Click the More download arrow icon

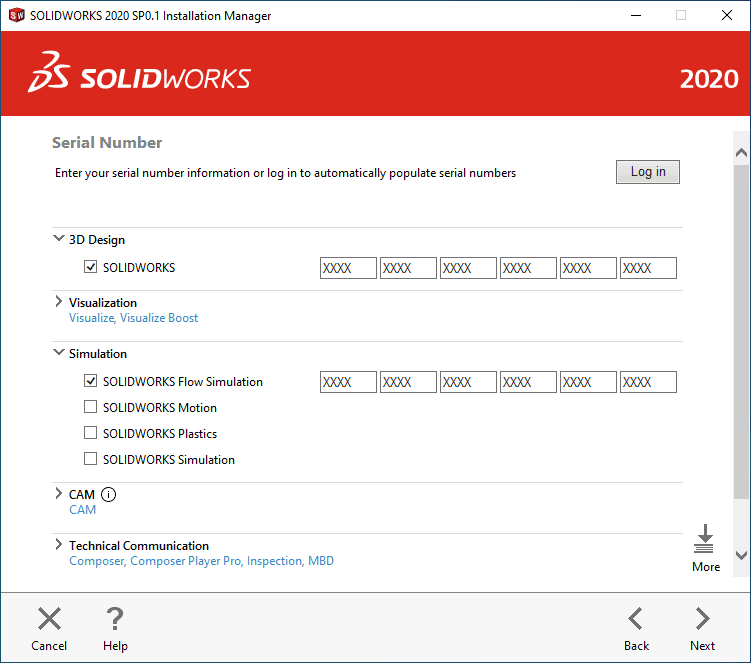[x=705, y=539]
